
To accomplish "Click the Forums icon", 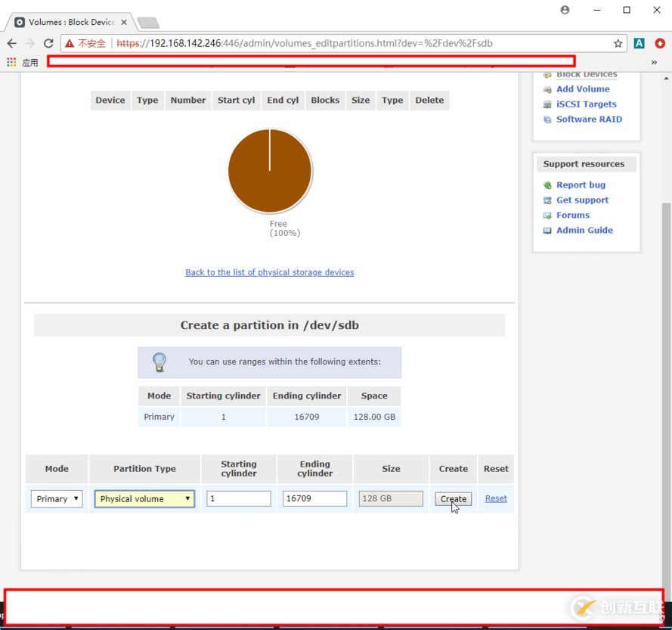I will tap(547, 216).
